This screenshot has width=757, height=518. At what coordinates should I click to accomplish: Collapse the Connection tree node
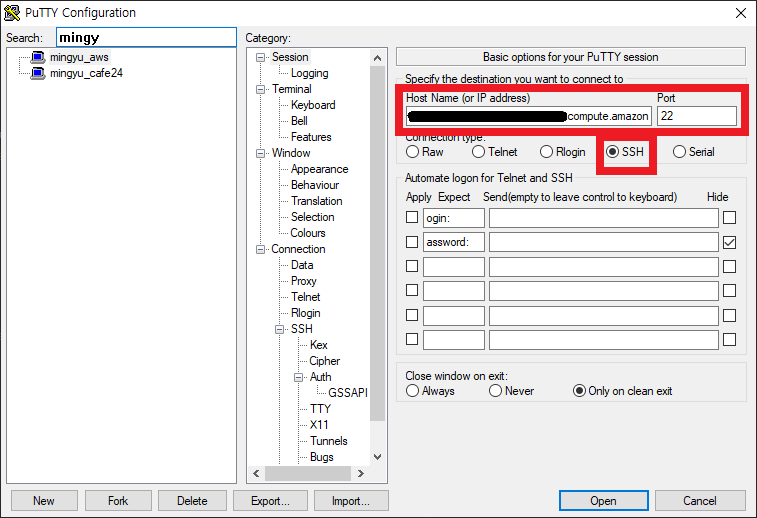click(x=260, y=250)
